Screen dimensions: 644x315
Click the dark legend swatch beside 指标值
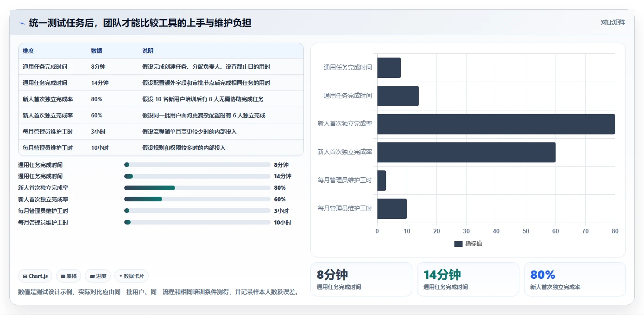tap(458, 244)
